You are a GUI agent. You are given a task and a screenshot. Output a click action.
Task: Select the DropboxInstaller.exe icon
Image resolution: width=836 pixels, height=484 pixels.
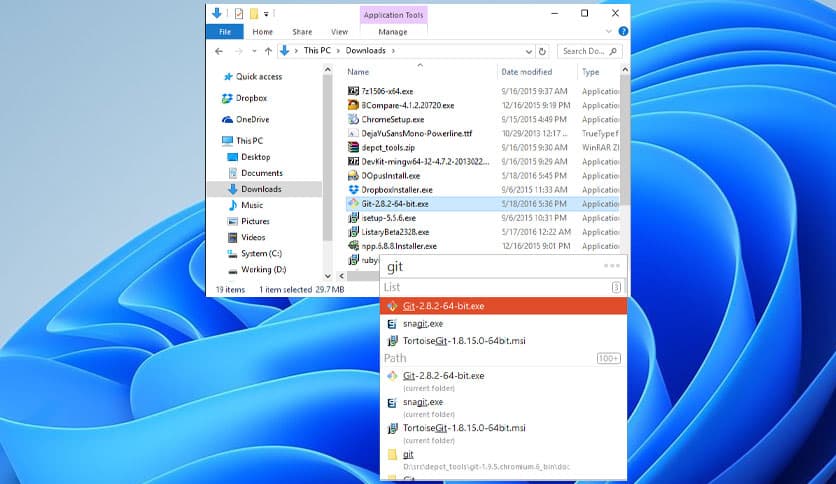pos(353,190)
